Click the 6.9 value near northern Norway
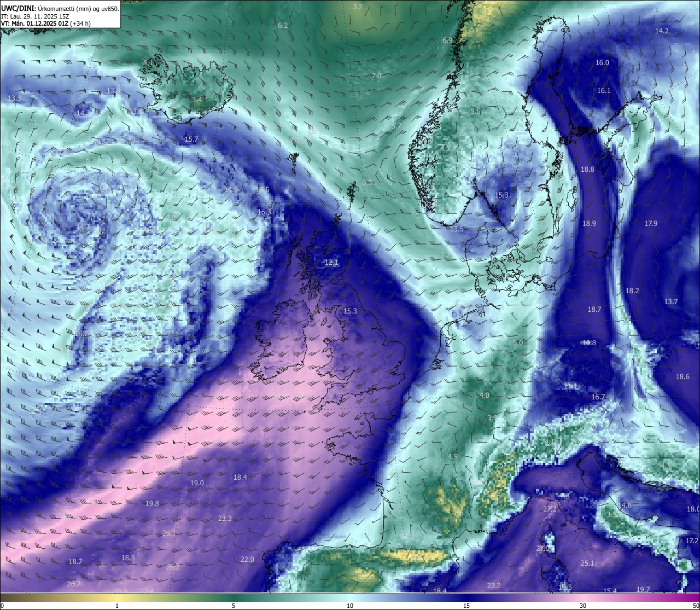Screen dimensions: 700x610 447,40
